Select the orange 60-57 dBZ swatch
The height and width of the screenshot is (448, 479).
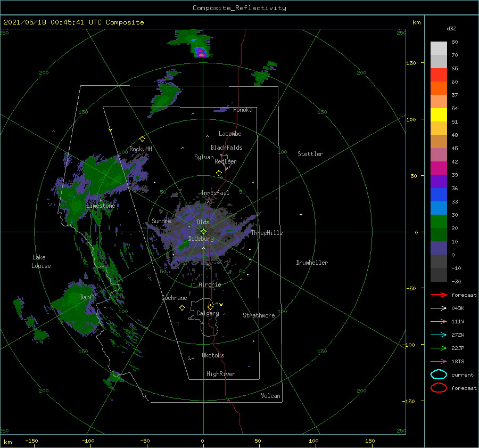click(x=439, y=88)
